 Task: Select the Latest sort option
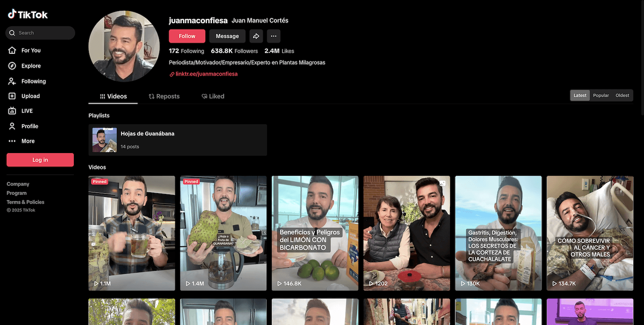click(580, 95)
